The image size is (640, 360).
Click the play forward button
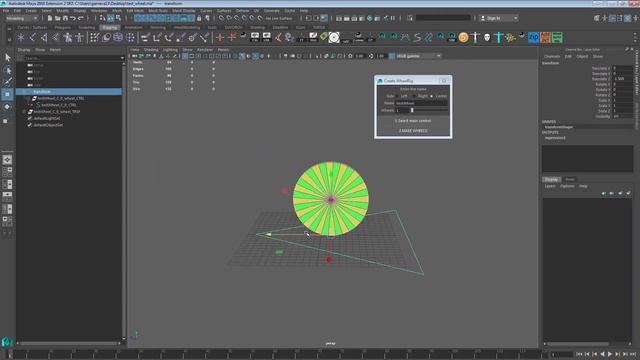610,354
